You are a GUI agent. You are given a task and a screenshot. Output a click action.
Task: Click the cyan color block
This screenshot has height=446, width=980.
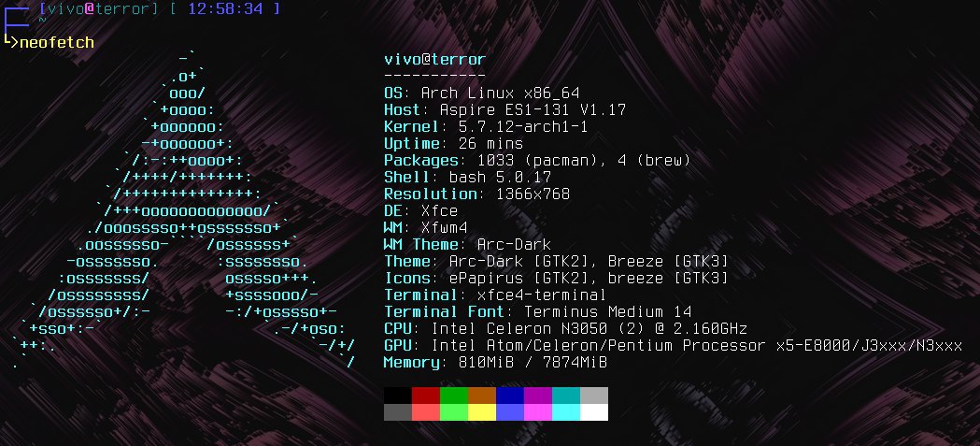click(566, 412)
